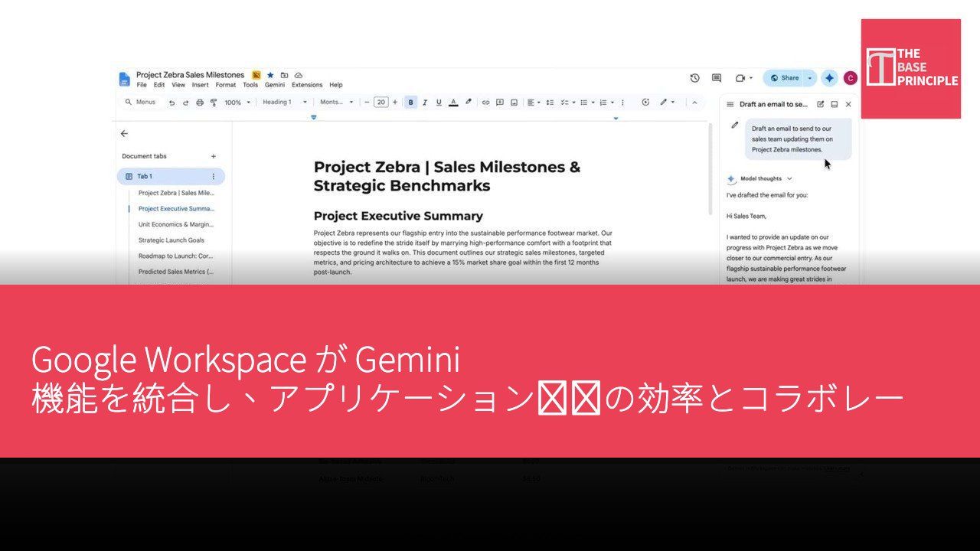
Task: Start new chat in Gemini panel
Action: coord(821,104)
